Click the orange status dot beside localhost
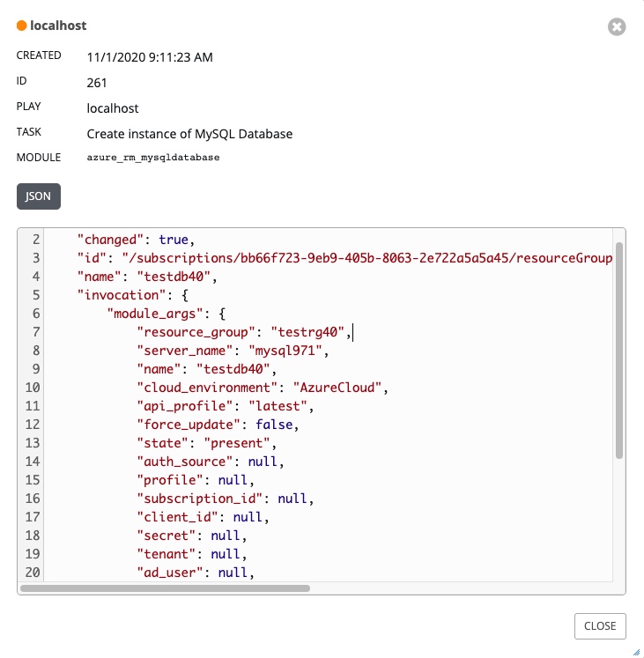Image resolution: width=644 pixels, height=658 pixels. (22, 26)
